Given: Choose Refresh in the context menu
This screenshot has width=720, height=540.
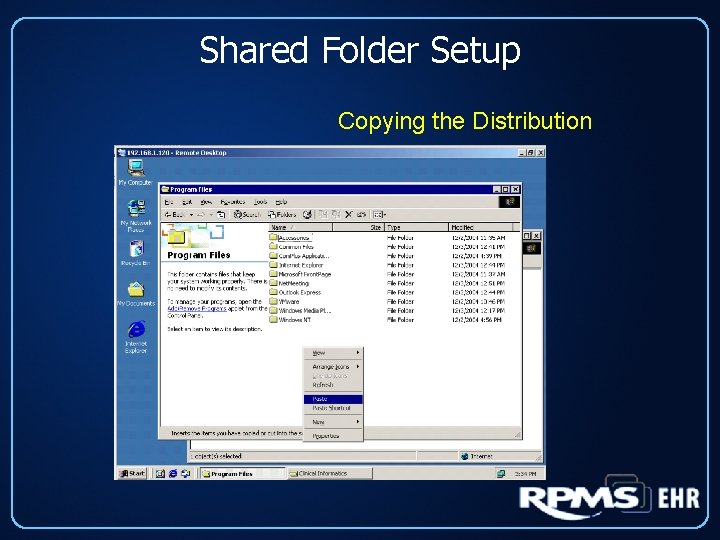Looking at the screenshot, I should click(333, 385).
